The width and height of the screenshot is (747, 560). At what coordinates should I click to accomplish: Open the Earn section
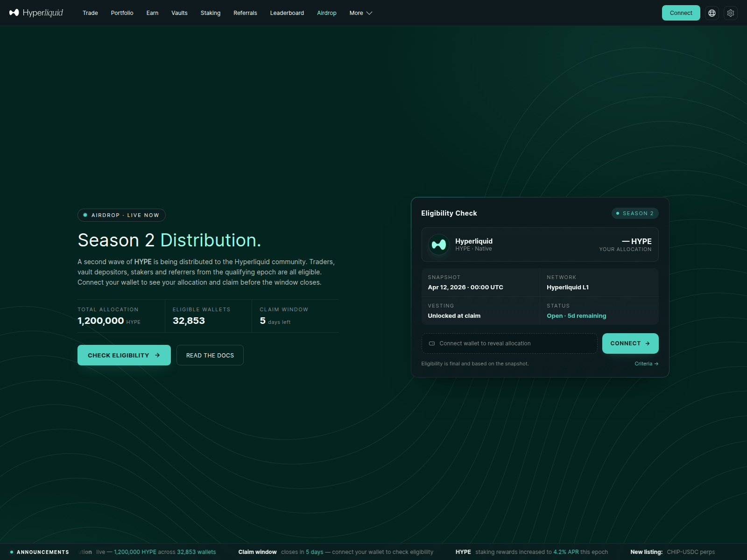coord(152,13)
